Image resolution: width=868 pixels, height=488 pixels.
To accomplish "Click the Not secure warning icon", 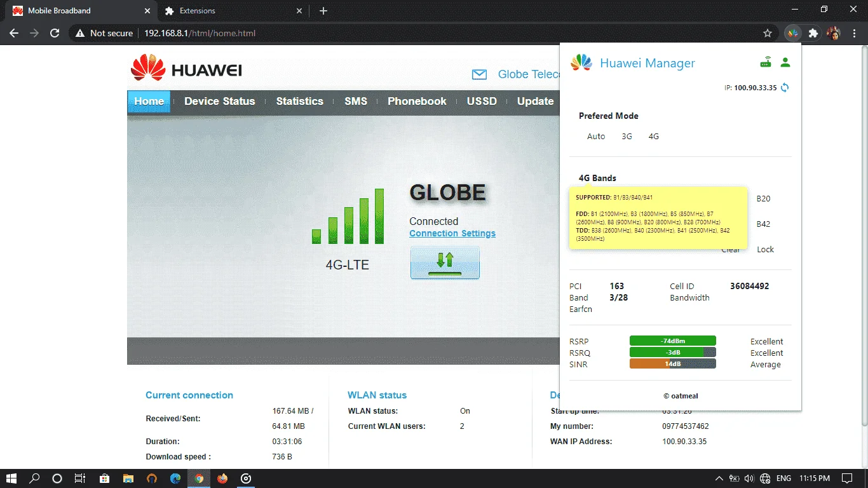I will pyautogui.click(x=80, y=33).
